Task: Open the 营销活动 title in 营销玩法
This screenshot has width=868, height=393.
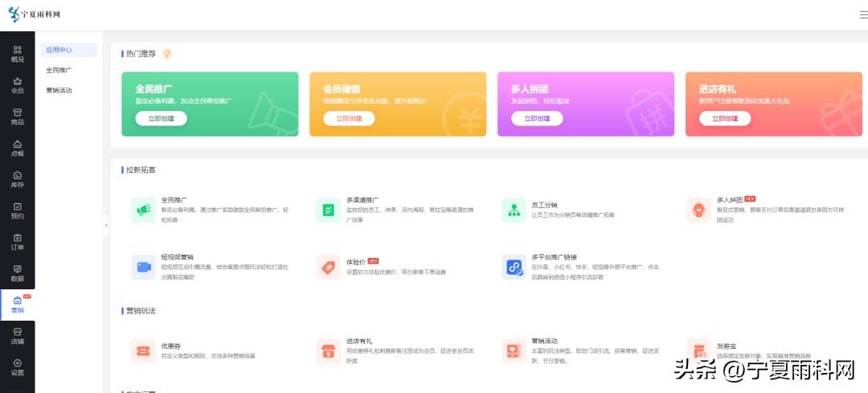Action: 544,341
